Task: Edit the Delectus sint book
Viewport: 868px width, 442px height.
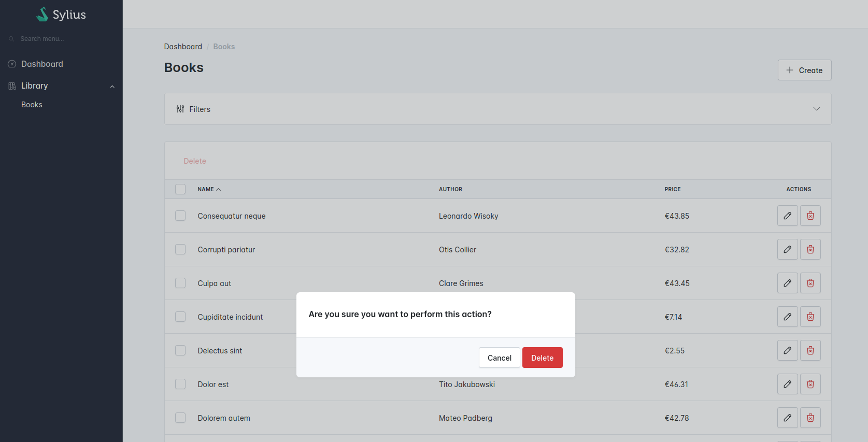Action: 787,350
